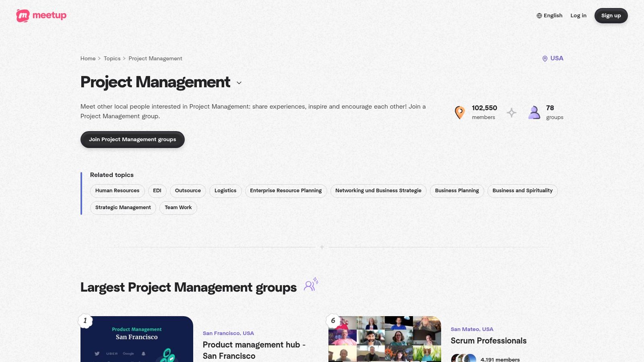This screenshot has width=644, height=362.
Task: Open the language globe icon next to English
Action: tap(539, 15)
